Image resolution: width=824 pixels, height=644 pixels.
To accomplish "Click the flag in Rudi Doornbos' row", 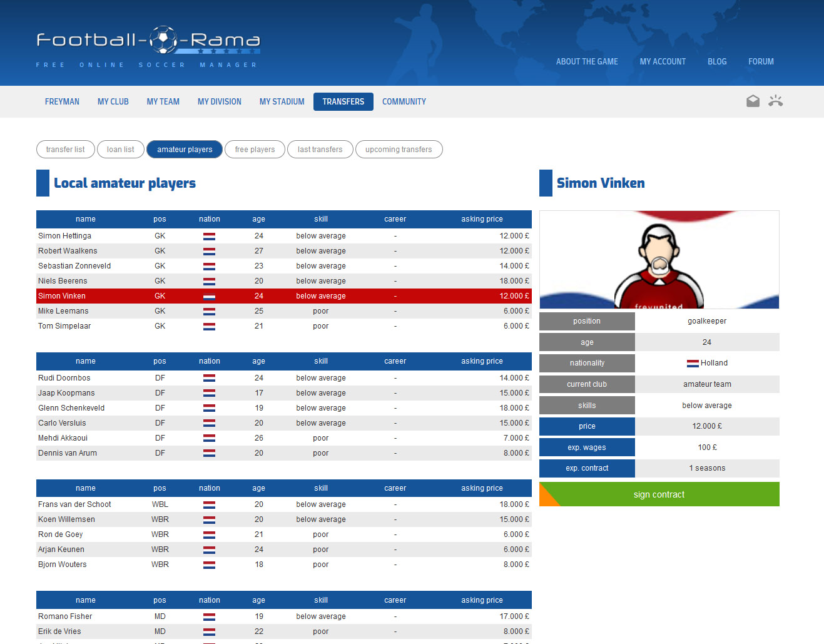I will (x=210, y=379).
